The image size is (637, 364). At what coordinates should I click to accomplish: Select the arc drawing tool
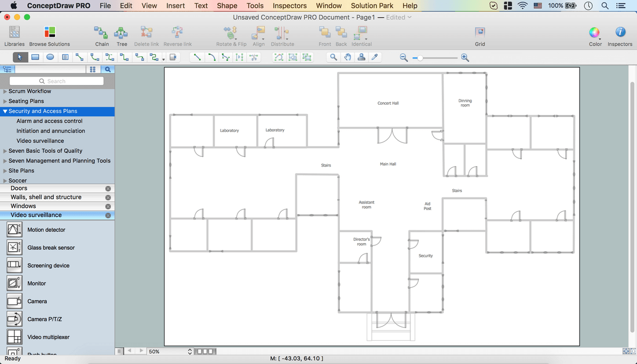pyautogui.click(x=211, y=57)
